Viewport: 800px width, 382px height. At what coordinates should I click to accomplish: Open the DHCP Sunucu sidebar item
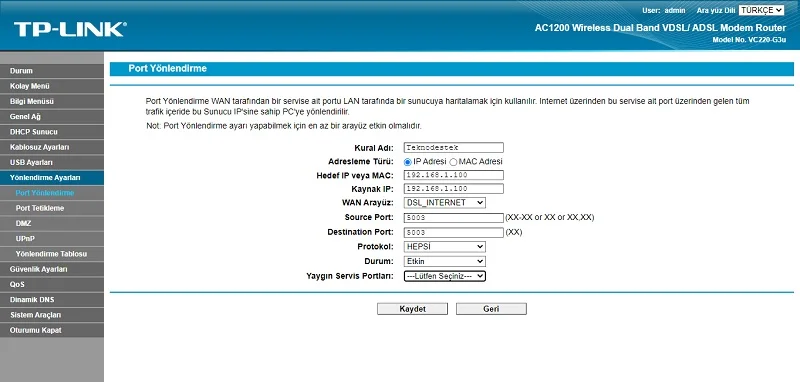click(52, 132)
